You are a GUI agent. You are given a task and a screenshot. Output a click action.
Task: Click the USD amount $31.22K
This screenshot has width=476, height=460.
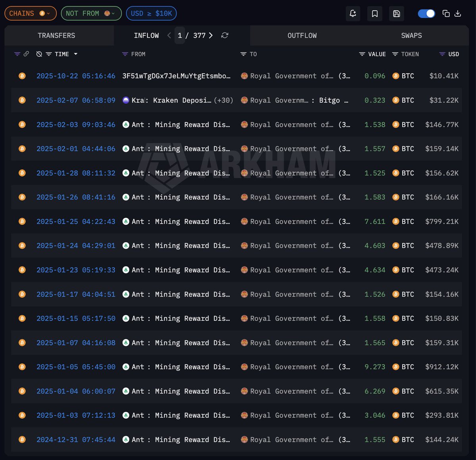click(x=444, y=100)
